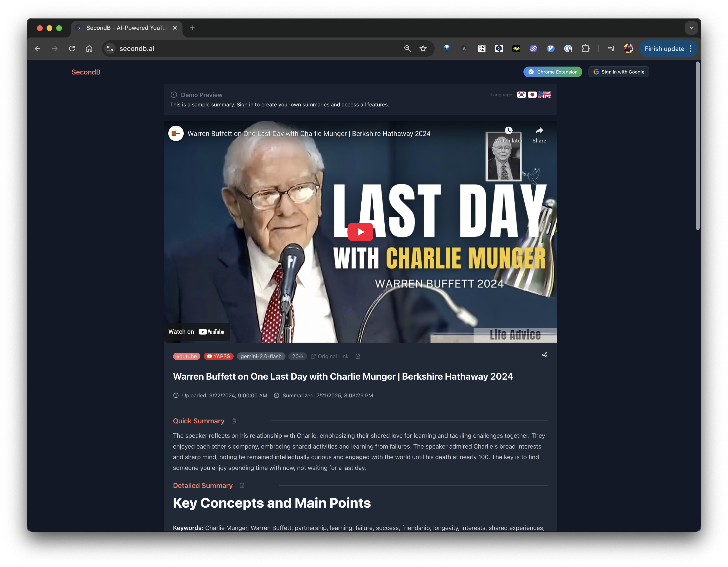Viewport: 728px width, 567px height.
Task: Switch language to Korean flag
Action: click(521, 95)
